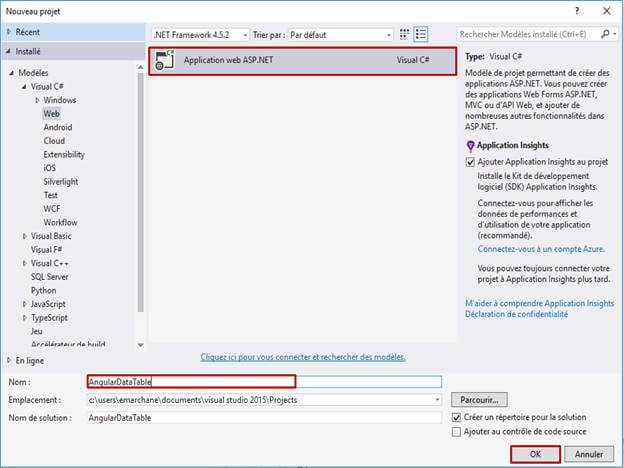This screenshot has height=468, width=624.
Task: Uncheck Créer un répertoire pour la solution
Action: click(x=456, y=417)
